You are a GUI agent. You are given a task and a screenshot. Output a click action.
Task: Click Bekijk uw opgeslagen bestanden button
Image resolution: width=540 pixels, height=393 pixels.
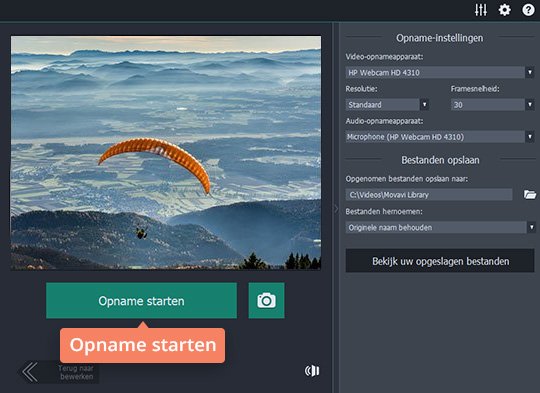(x=440, y=261)
